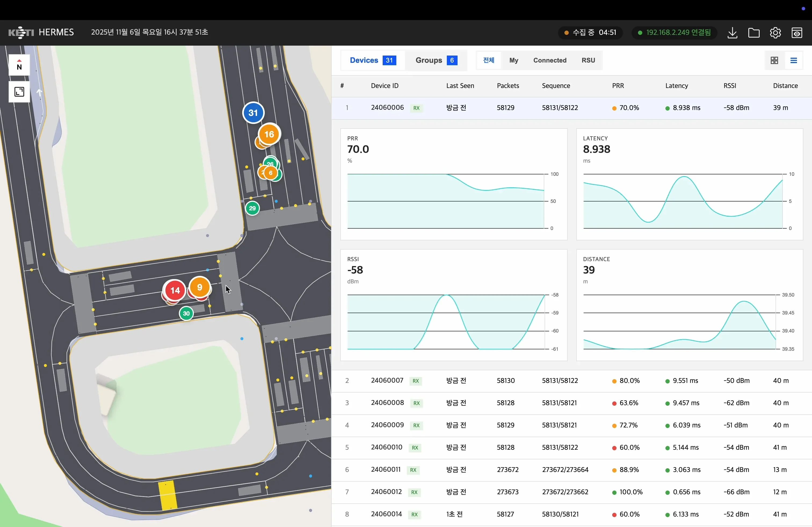Click the collecting status indicator 수집 중
Image resolution: width=812 pixels, height=527 pixels.
590,32
